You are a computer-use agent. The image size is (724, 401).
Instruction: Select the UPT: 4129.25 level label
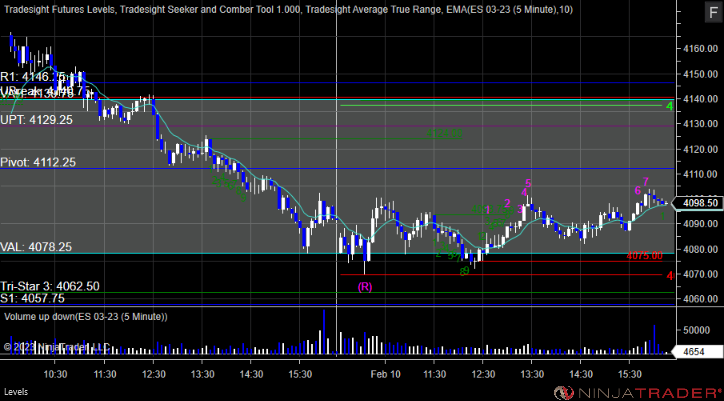(36, 120)
